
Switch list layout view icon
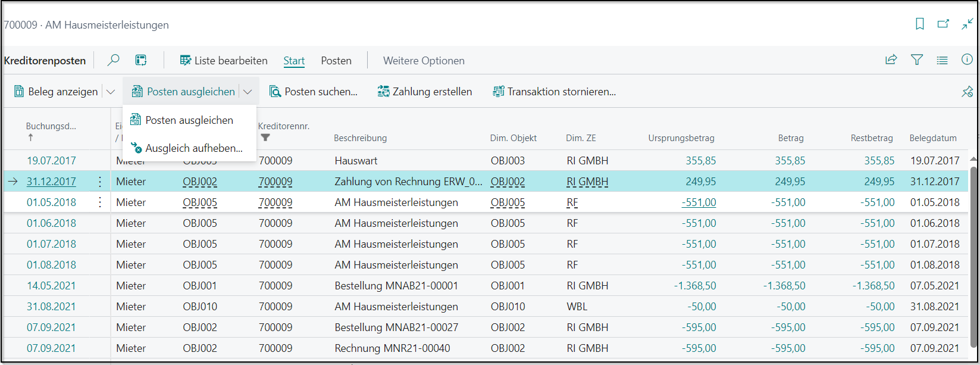coord(942,60)
